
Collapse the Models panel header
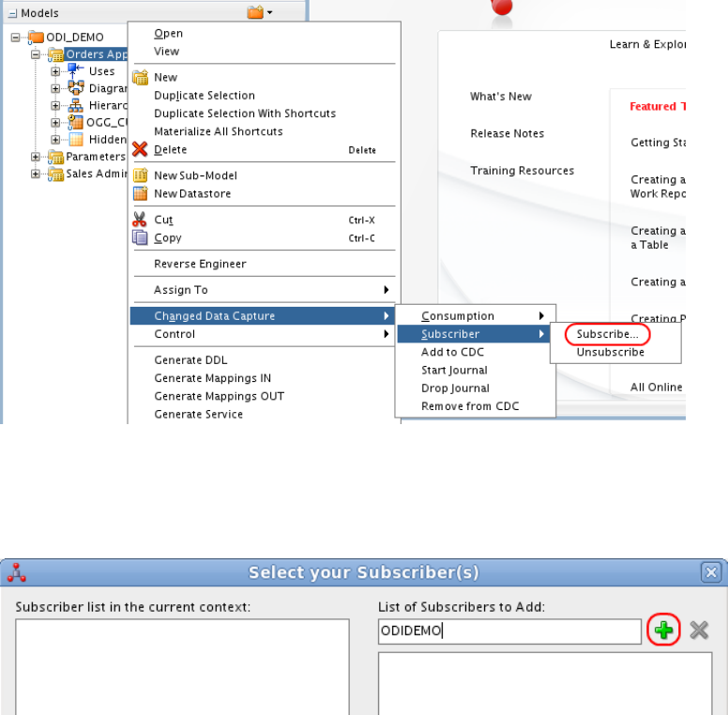coord(12,13)
